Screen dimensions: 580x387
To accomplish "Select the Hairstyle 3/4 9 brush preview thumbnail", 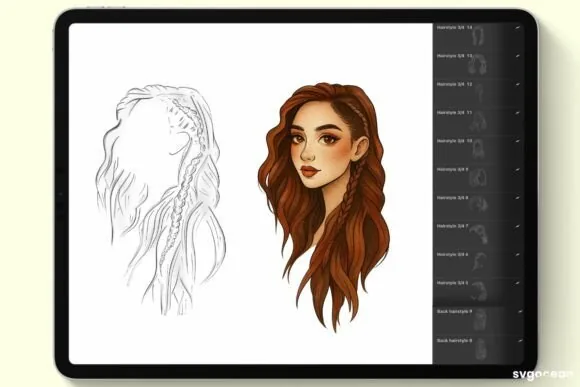I will (478, 178).
